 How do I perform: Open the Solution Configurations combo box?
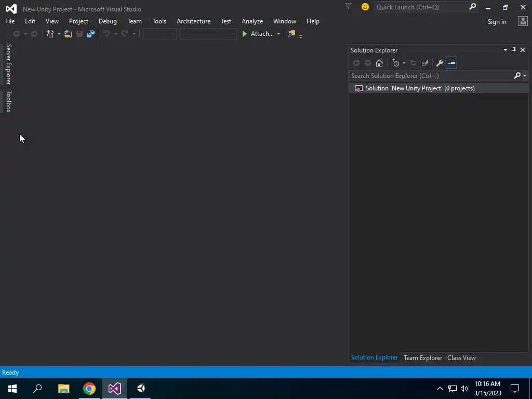point(159,34)
